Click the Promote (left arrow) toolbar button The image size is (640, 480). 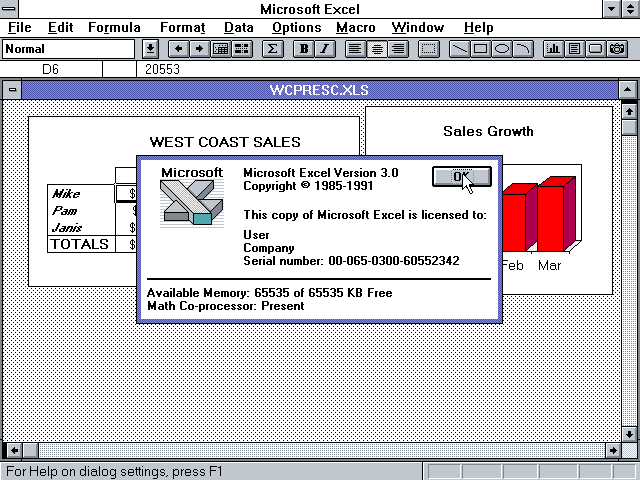point(178,49)
